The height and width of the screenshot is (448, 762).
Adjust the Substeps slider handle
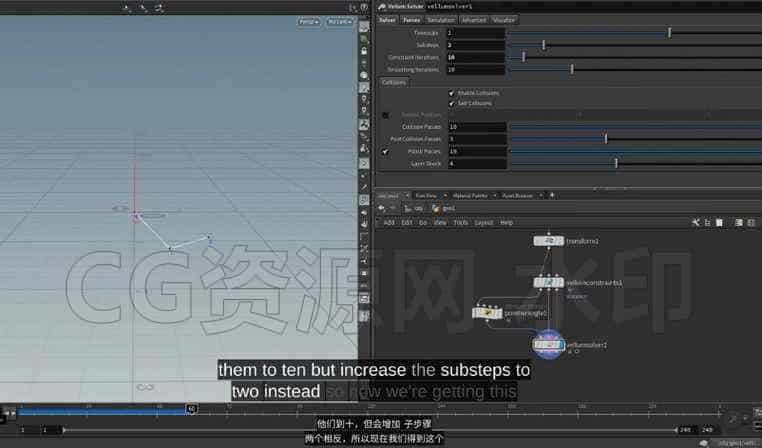543,45
